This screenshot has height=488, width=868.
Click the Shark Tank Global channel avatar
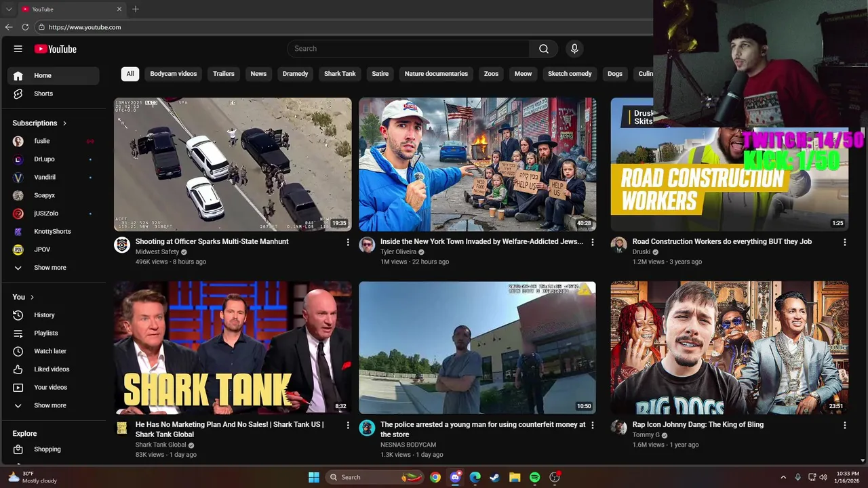click(x=122, y=428)
